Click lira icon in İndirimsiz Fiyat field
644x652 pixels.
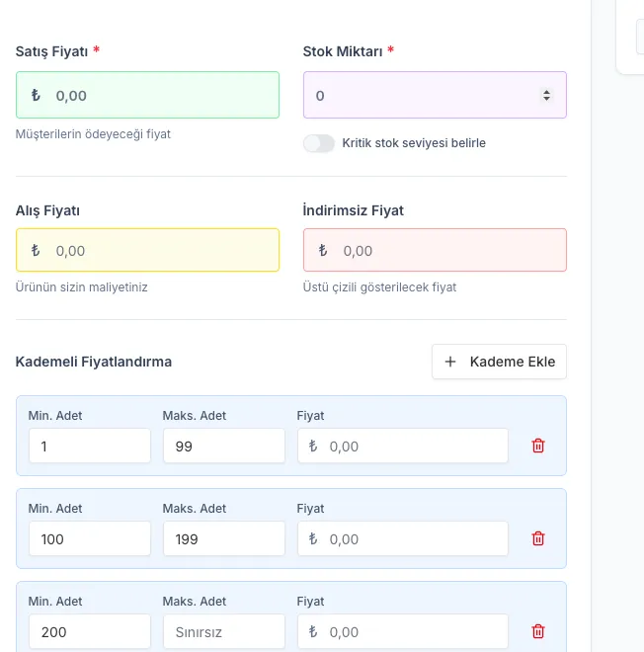pyautogui.click(x=323, y=251)
